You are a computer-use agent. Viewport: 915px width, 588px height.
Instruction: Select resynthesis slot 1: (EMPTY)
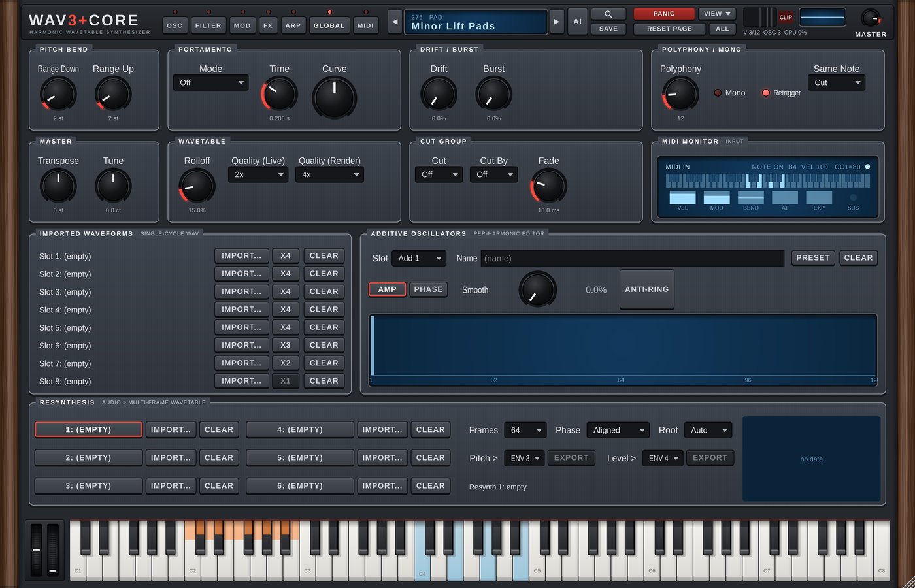(x=88, y=429)
